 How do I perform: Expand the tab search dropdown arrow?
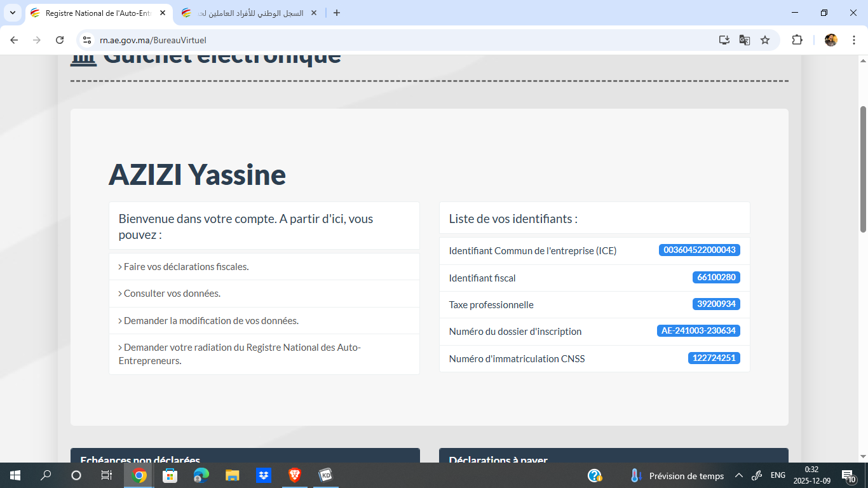pyautogui.click(x=13, y=13)
